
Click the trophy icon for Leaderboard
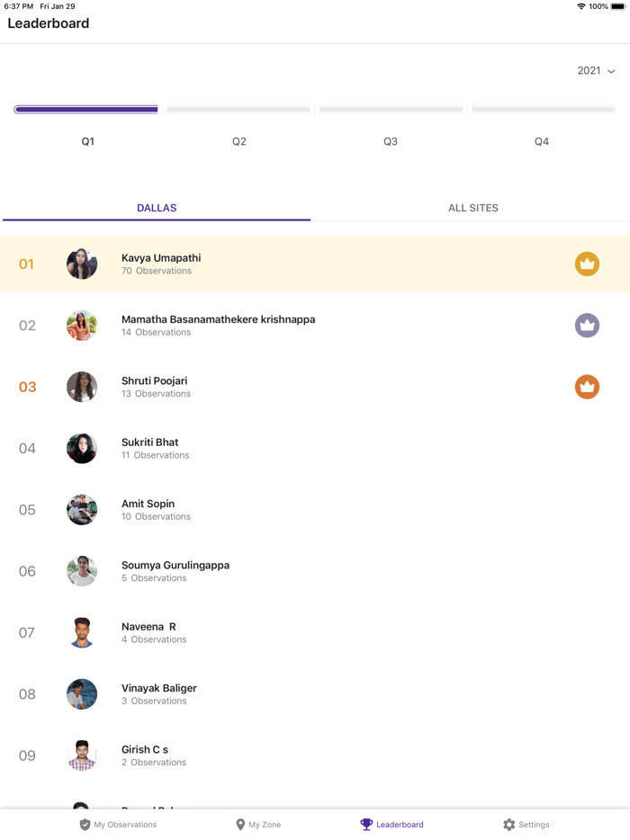coord(366,824)
